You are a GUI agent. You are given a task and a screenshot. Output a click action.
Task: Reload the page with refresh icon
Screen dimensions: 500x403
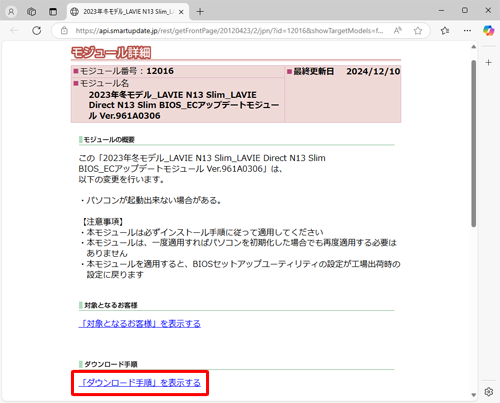(x=37, y=31)
